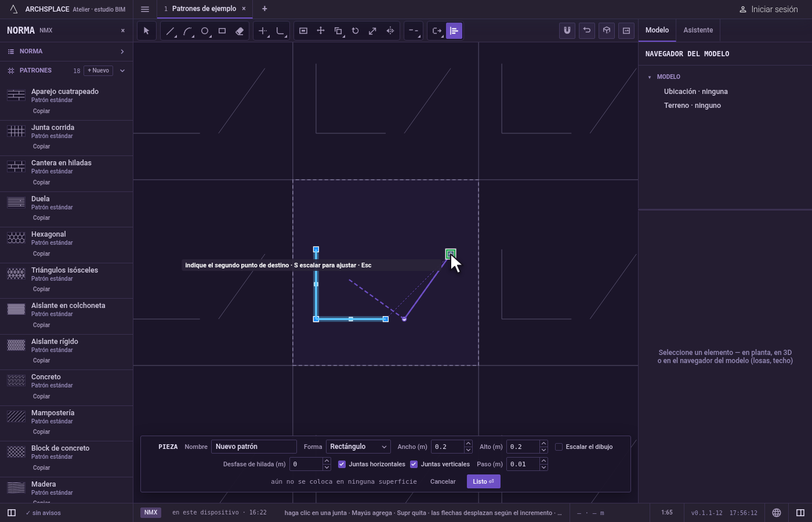Screen dimensions: 812x522
Task: Pick the arc drawing tool
Action: coord(187,31)
